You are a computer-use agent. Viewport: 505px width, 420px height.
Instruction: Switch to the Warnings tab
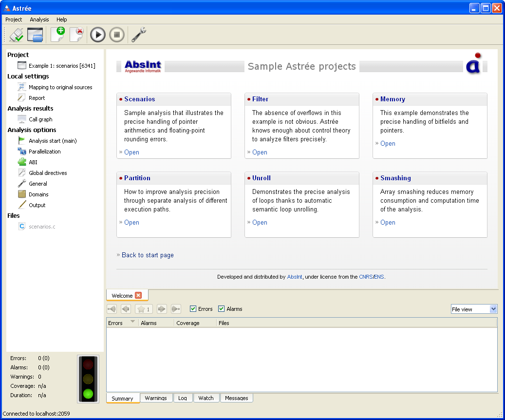[x=156, y=398]
